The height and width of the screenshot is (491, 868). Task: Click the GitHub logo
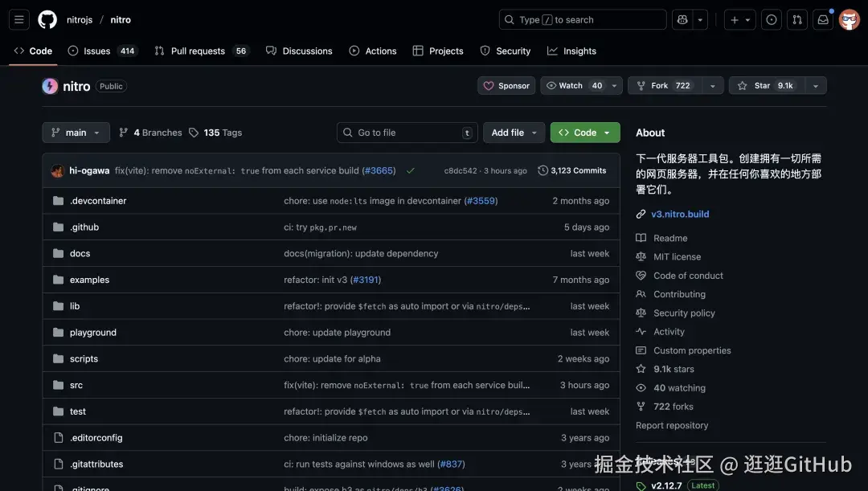(47, 20)
